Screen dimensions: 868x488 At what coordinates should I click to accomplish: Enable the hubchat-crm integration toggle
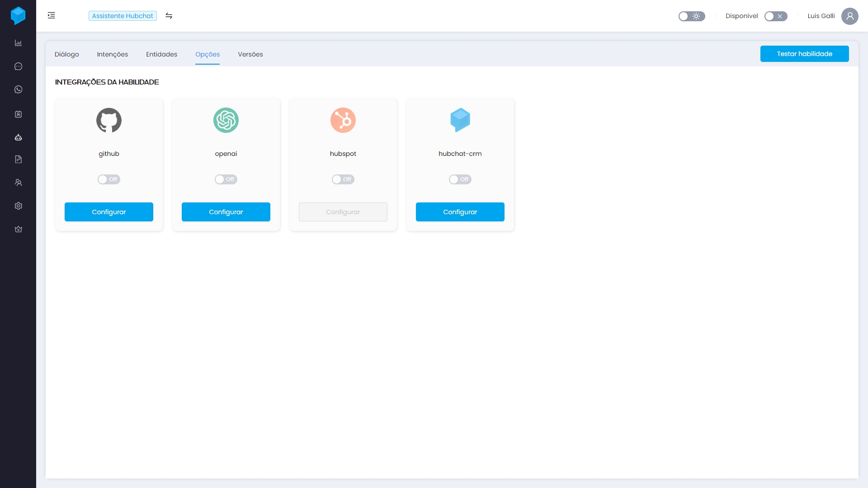(460, 179)
